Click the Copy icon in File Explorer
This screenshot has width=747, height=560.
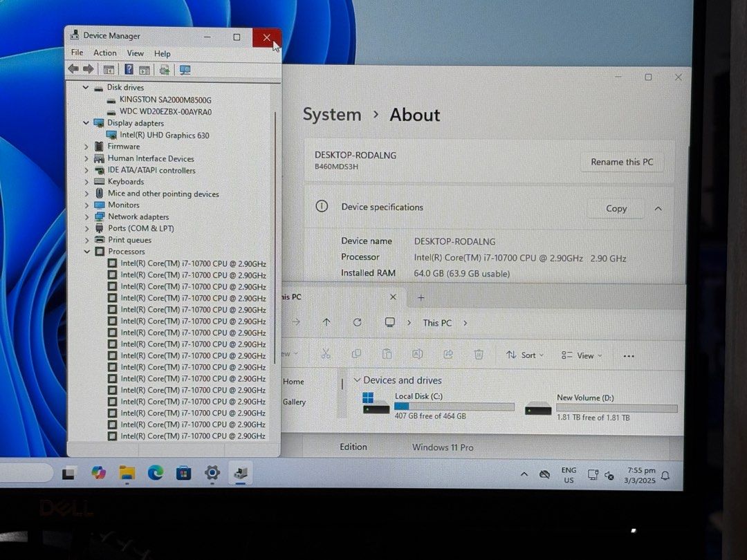[x=356, y=354]
